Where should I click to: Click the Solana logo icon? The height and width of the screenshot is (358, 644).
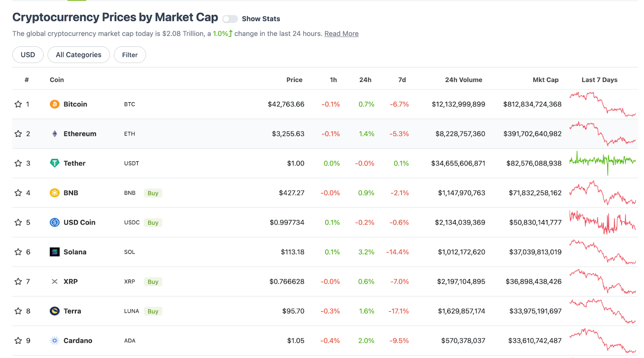[x=55, y=252]
